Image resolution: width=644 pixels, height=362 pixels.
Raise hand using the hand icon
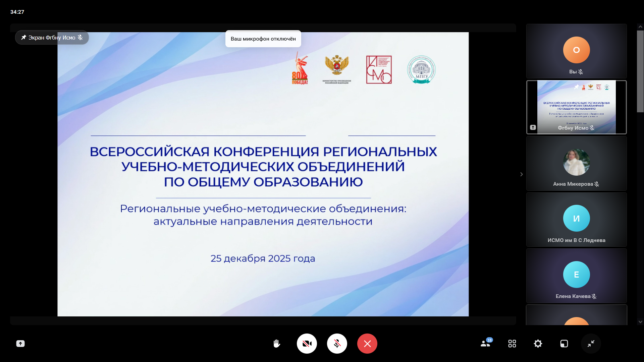click(276, 344)
